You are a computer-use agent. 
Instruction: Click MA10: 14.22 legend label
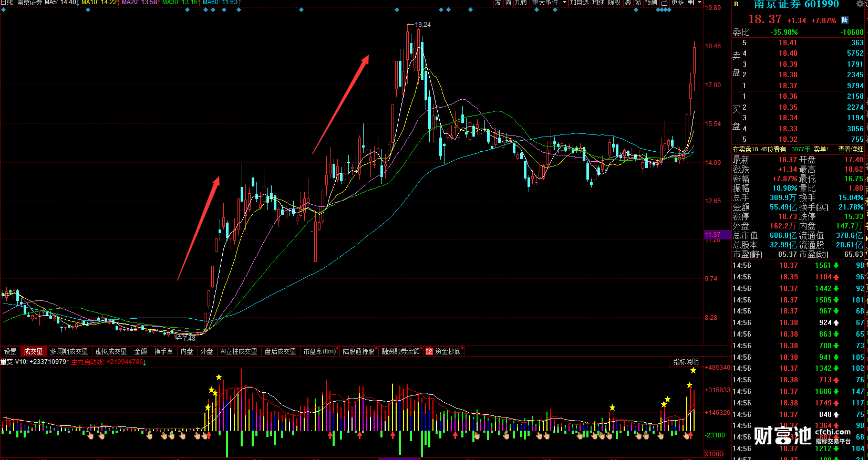coord(100,3)
